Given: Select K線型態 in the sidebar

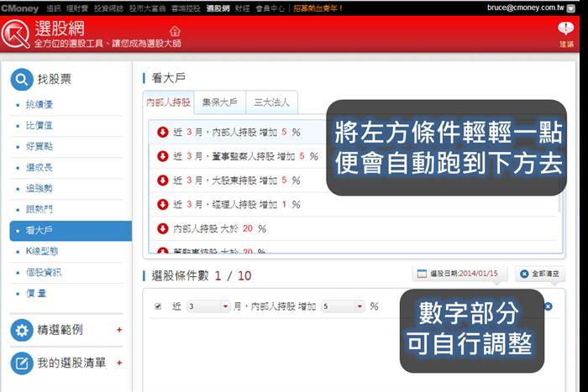Looking at the screenshot, I should tap(42, 252).
